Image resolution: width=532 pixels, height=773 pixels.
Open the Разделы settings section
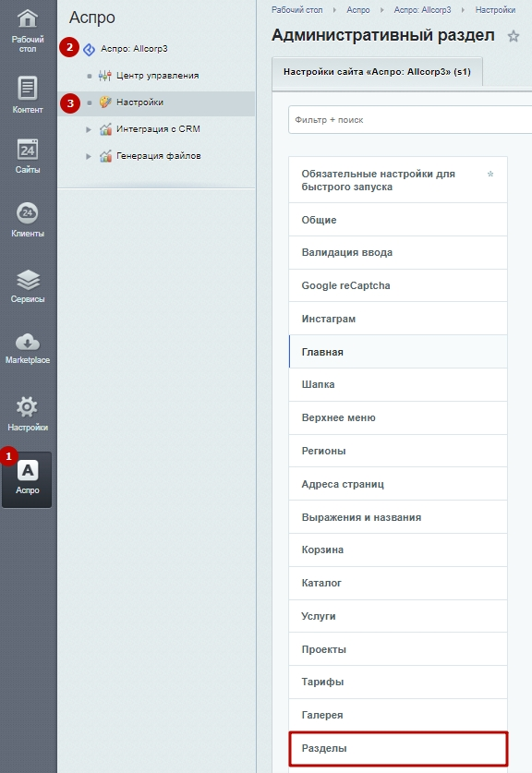pos(398,748)
